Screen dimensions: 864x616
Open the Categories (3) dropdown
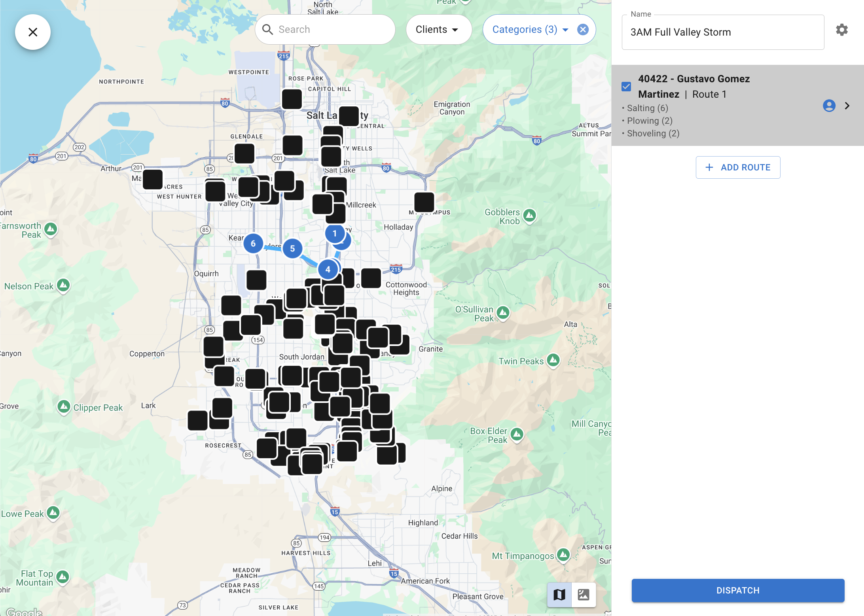click(530, 30)
